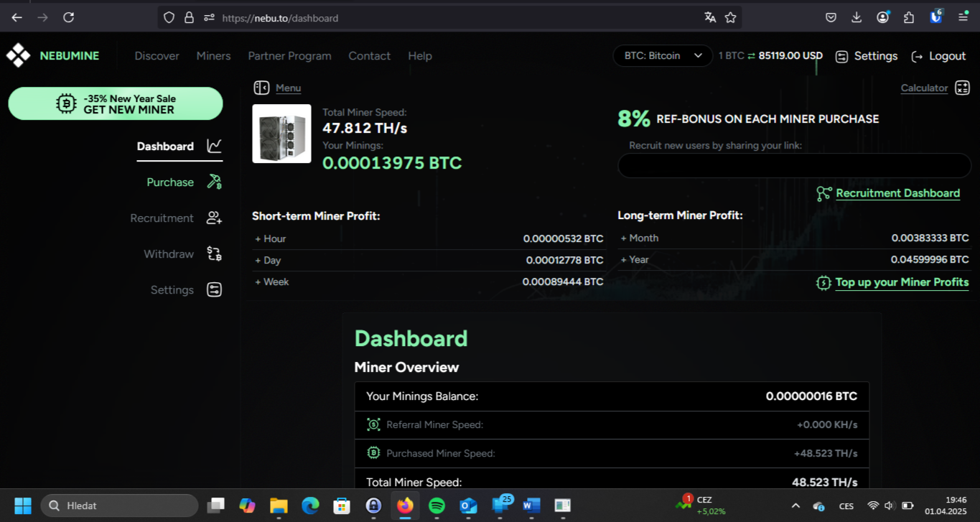Bookmark page with star icon
The height and width of the screenshot is (522, 980).
click(730, 17)
